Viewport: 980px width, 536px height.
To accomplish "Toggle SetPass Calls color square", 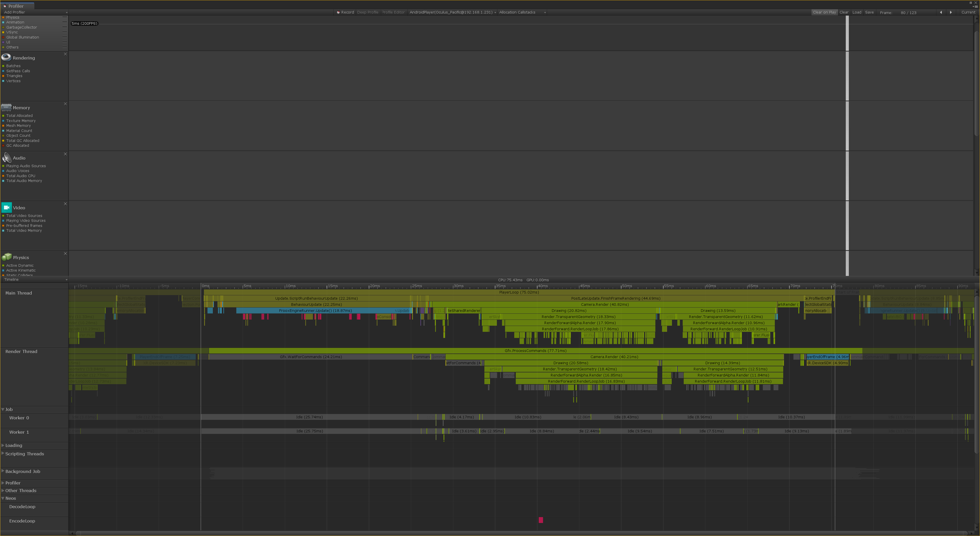I will 3,71.
